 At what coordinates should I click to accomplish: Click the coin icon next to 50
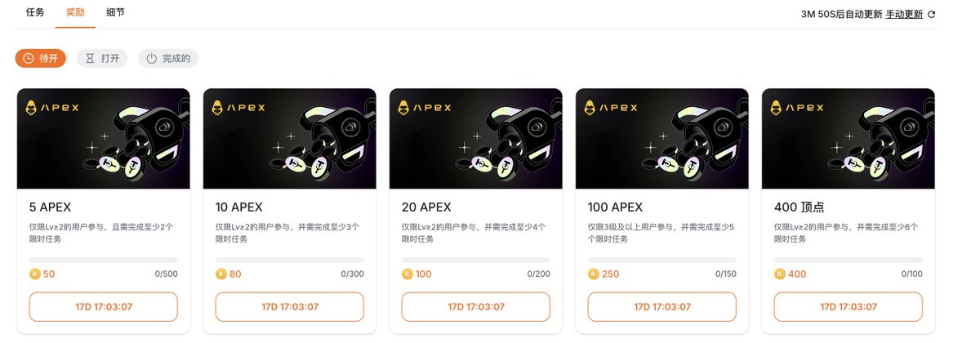click(35, 274)
